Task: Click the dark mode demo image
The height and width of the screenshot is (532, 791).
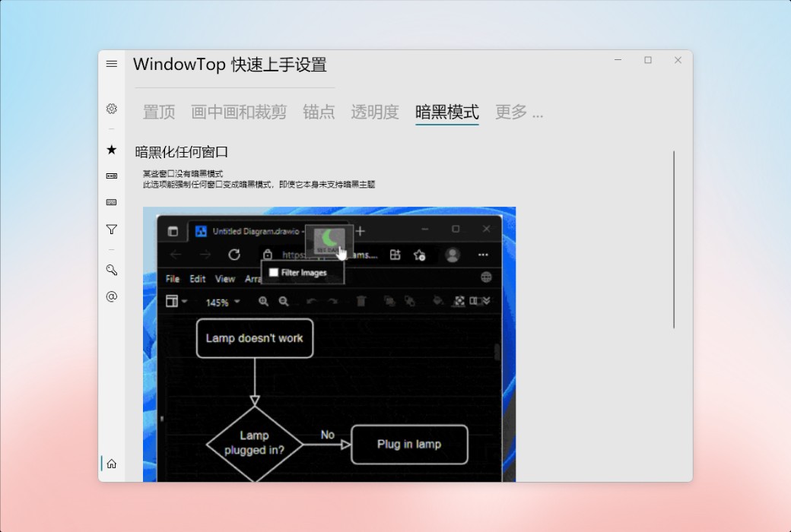Action: (x=329, y=344)
